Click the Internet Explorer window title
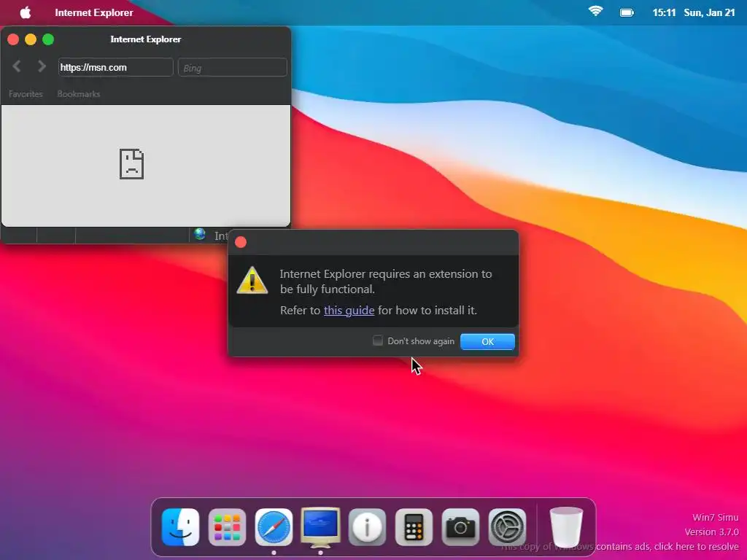This screenshot has height=560, width=747. [x=146, y=39]
